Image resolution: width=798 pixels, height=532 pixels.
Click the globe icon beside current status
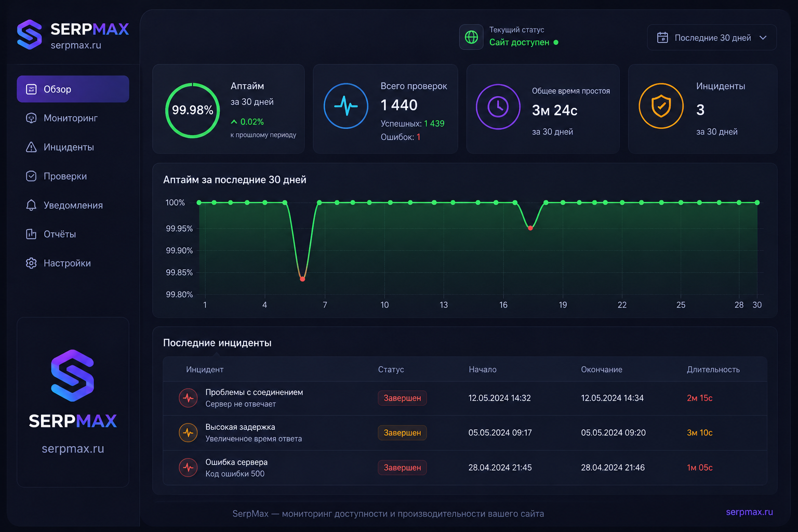click(471, 37)
